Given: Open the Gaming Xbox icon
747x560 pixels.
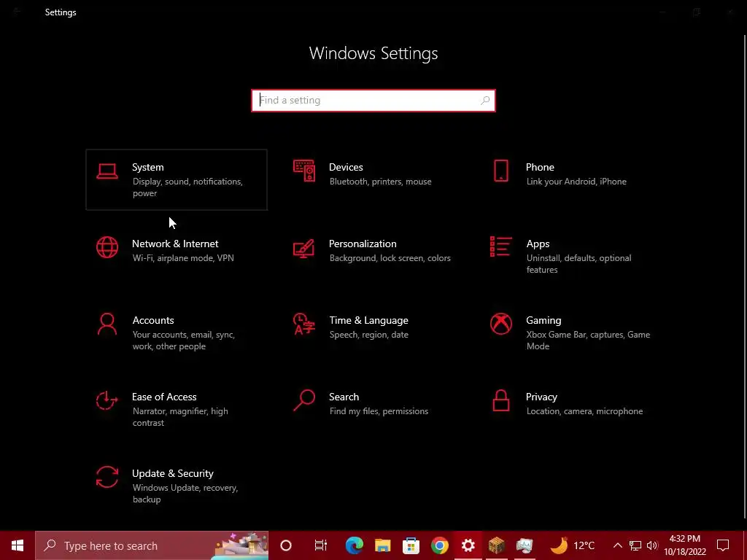Looking at the screenshot, I should tap(500, 324).
